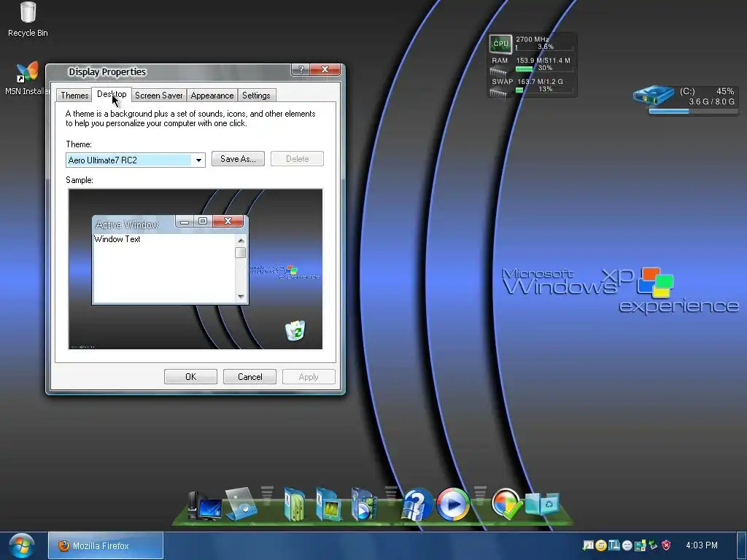Click the RAM 30% usage bar
The width and height of the screenshot is (747, 560).
click(544, 69)
